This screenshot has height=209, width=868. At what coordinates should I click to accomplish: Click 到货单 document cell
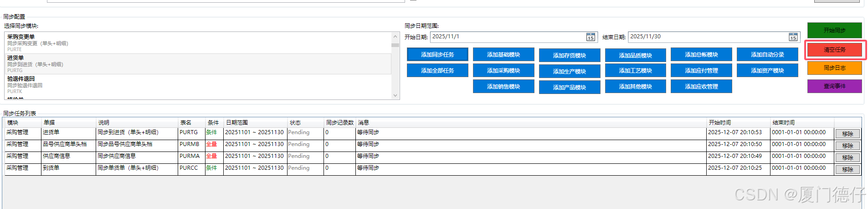tap(68, 168)
